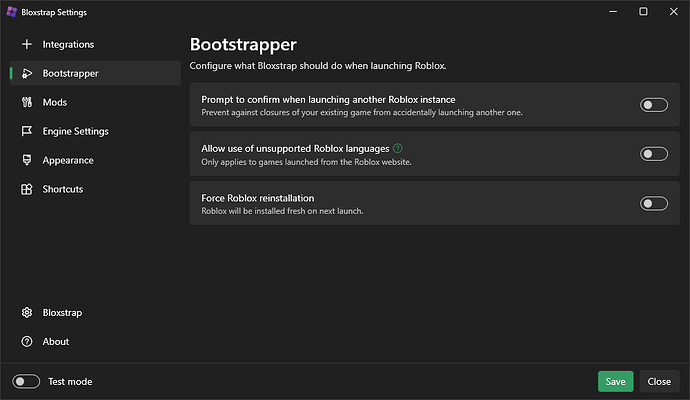
Task: Turn on the Force Roblox reinstallation switch
Action: point(653,204)
